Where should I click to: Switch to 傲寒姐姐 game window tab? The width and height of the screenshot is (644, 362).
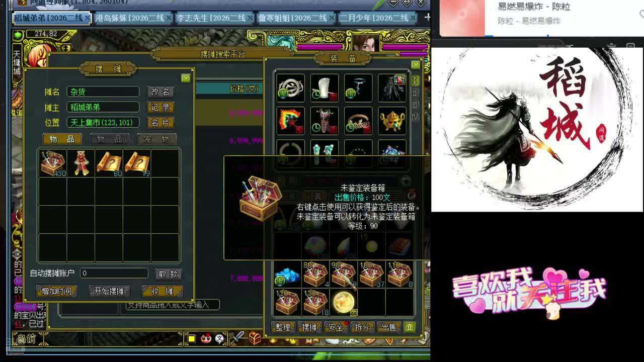coord(296,18)
